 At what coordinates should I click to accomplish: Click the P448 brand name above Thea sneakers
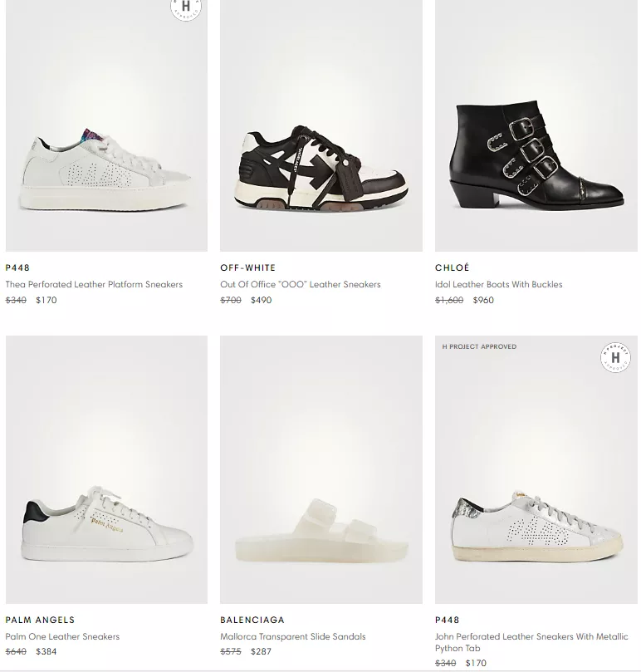tap(17, 267)
